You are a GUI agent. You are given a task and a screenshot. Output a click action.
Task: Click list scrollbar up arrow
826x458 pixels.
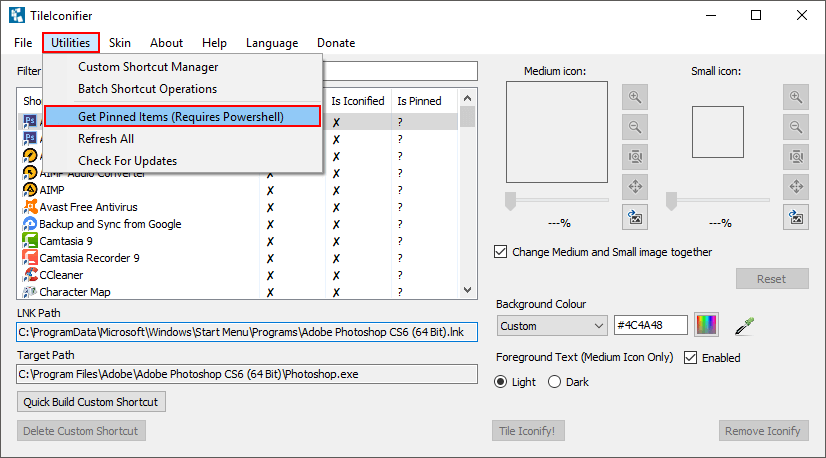(467, 98)
